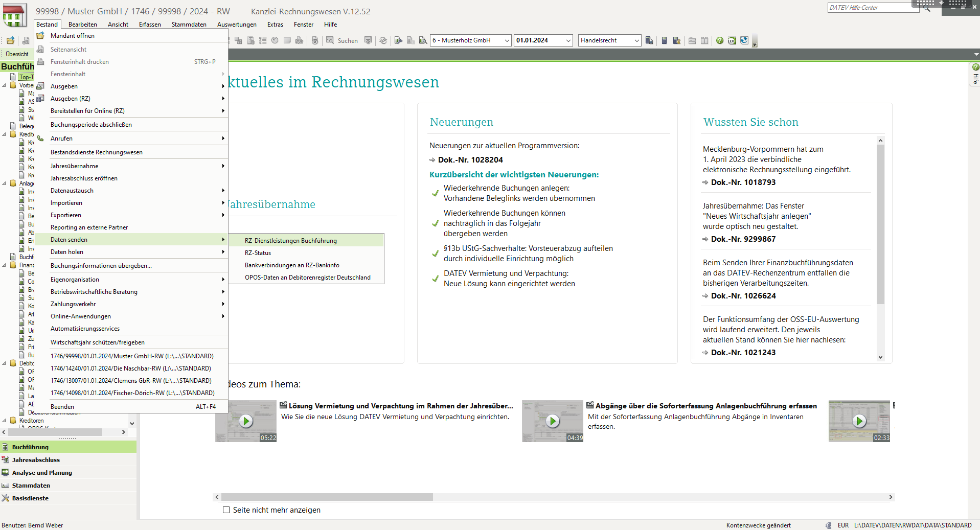Select 'RZ-Dienstleistungen Buchführung' submenu entry
The height and width of the screenshot is (530, 980).
[x=290, y=241]
